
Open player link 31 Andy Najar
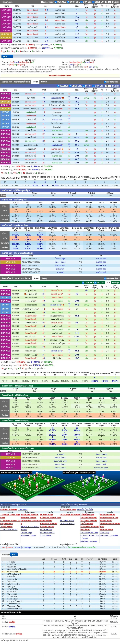point(46,515)
